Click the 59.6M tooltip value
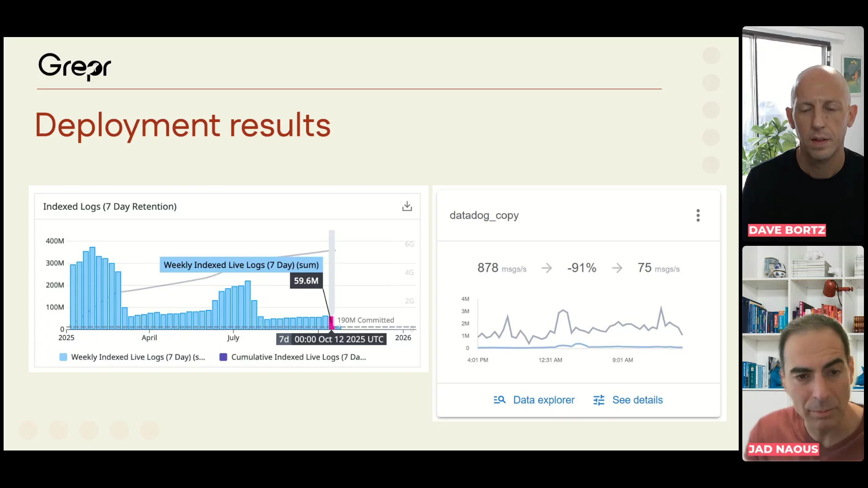The image size is (868, 488). [306, 281]
